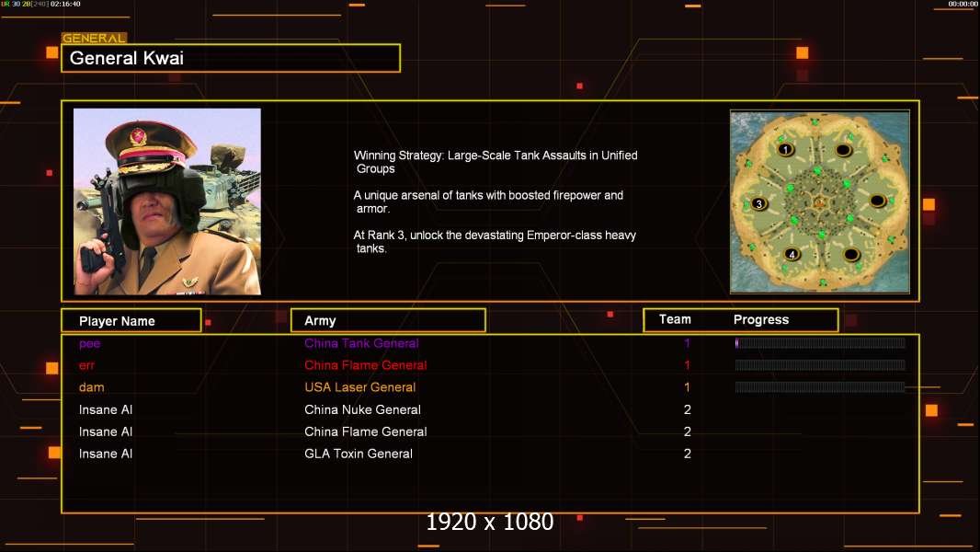Click 'A unique arsenal of tanks' description

click(488, 201)
